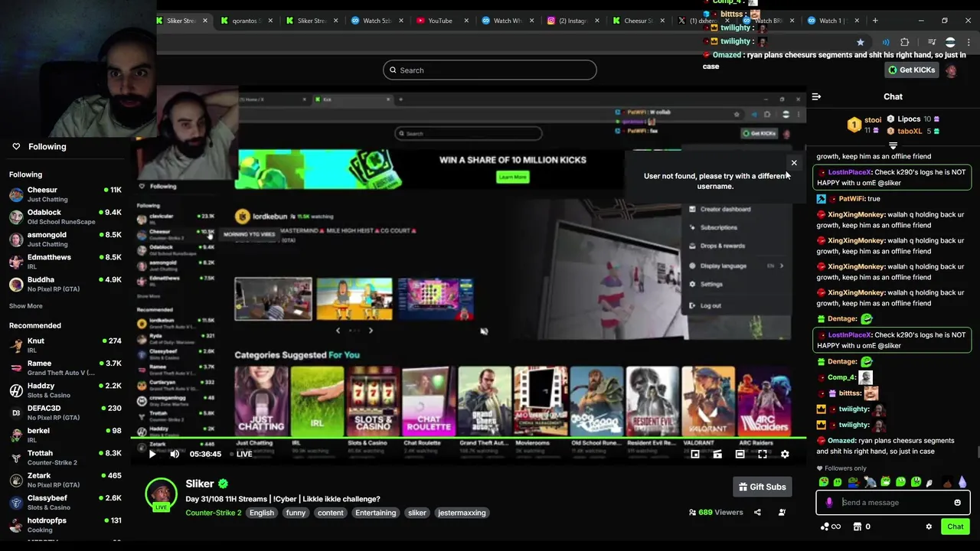
Task: Open the browser extensions puzzle icon
Action: [904, 42]
